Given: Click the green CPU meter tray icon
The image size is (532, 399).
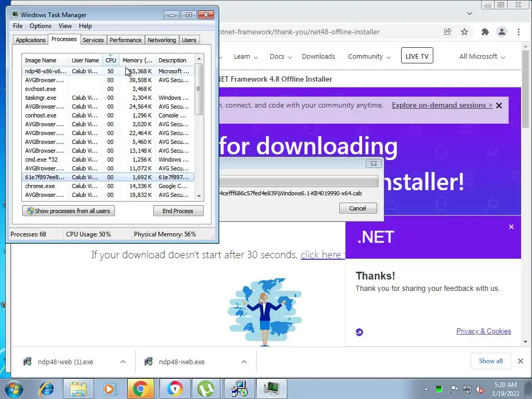Looking at the screenshot, I should (439, 389).
